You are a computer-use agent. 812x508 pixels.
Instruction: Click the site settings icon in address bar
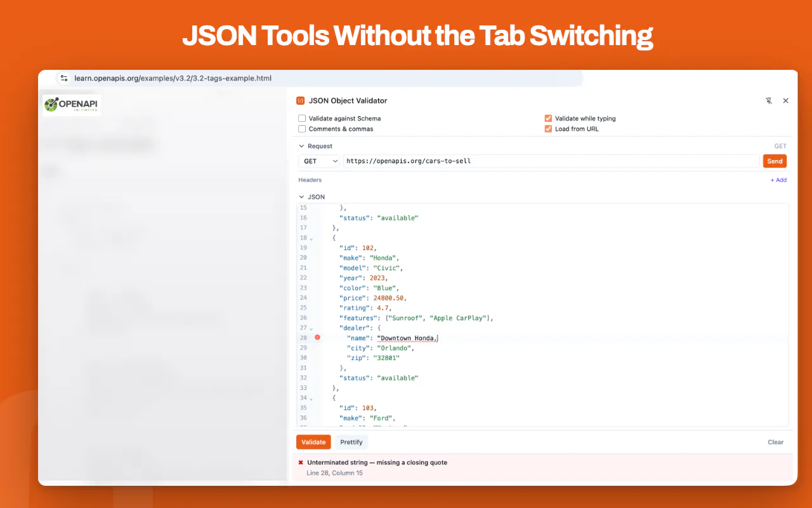coord(64,78)
